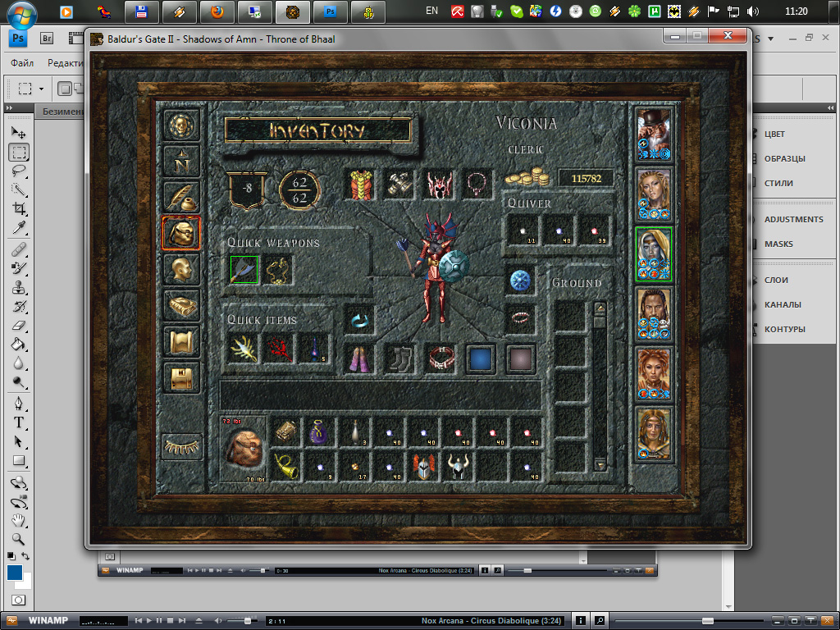Screen dimensions: 840x630
Task: Select Photoshop Rectangular Marquee tool
Action: click(x=19, y=152)
